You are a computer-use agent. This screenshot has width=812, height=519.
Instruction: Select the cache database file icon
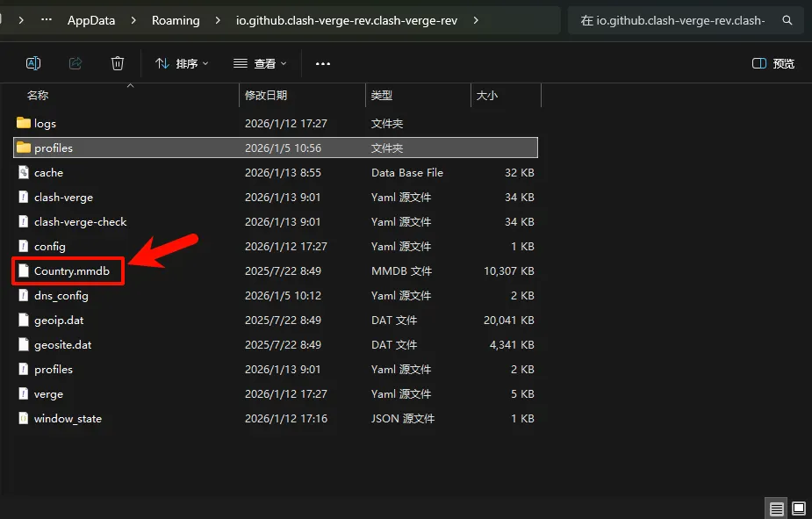coord(24,172)
